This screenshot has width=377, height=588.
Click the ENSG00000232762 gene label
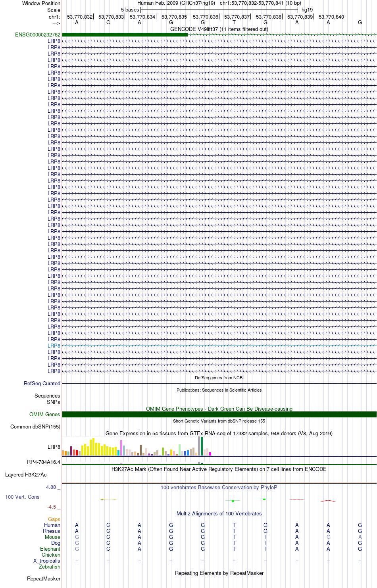(38, 35)
